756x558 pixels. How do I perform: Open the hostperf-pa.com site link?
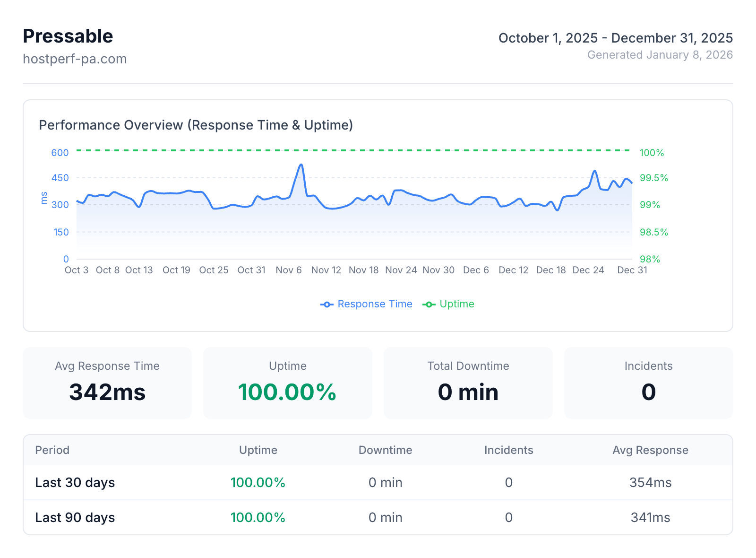tap(75, 59)
